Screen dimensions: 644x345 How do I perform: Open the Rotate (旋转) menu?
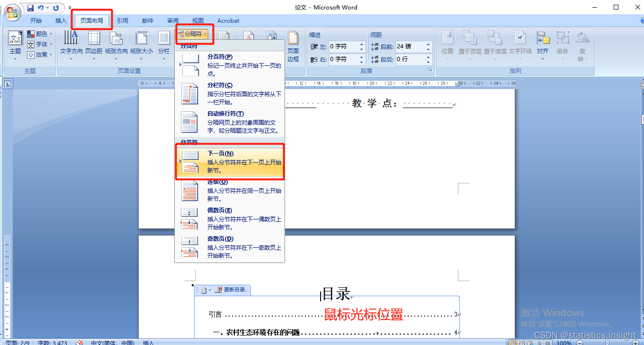582,46
